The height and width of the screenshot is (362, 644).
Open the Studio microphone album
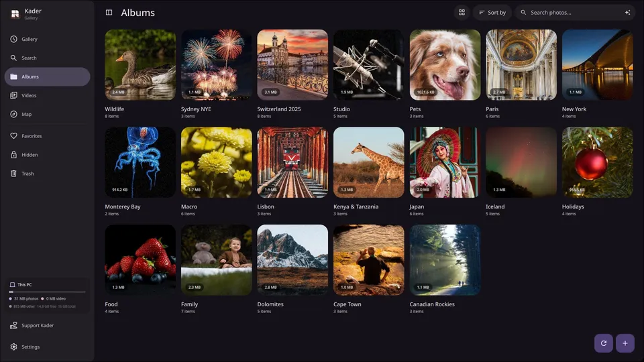pos(369,64)
